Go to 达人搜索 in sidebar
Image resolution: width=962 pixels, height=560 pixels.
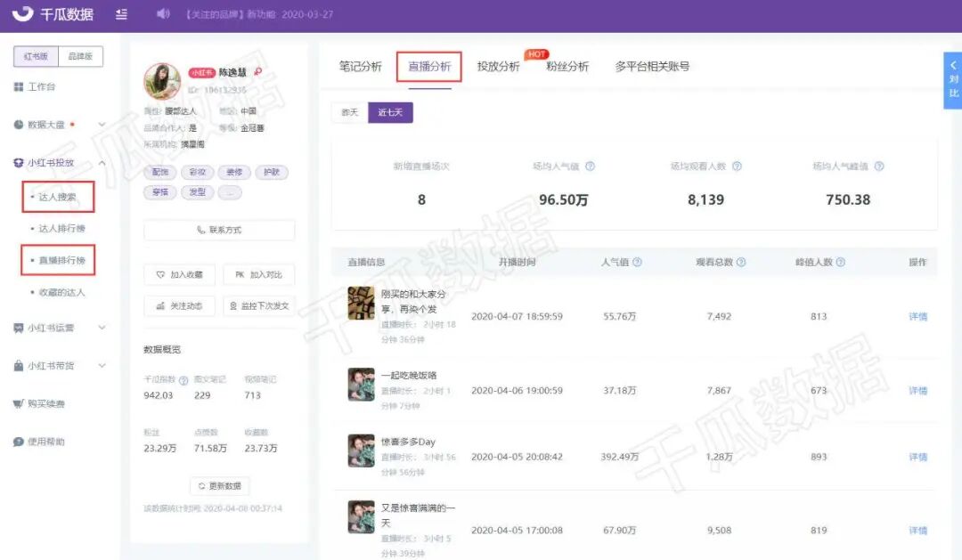[x=58, y=197]
